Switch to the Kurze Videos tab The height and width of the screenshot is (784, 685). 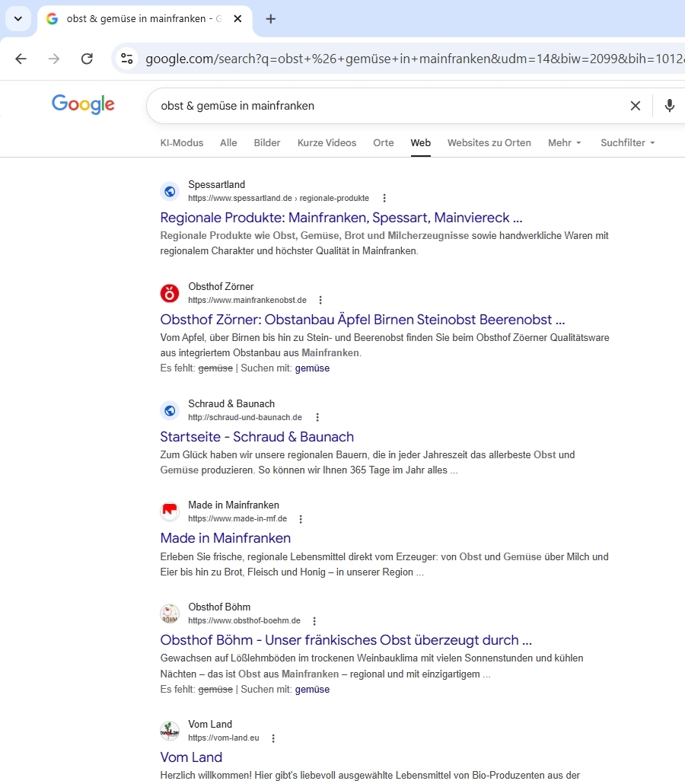click(x=327, y=142)
